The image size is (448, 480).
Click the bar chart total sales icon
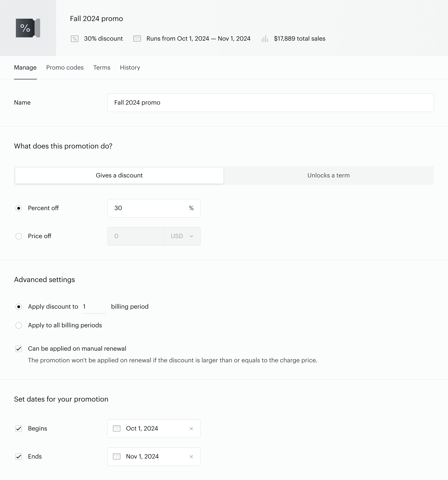pyautogui.click(x=265, y=39)
